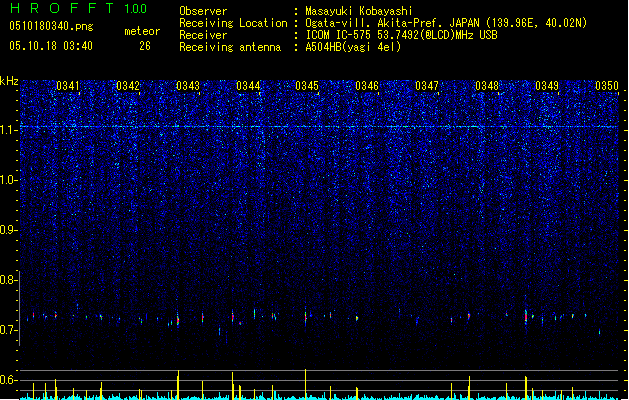Click the 0342 time marker
The image size is (629, 400).
pos(128,85)
